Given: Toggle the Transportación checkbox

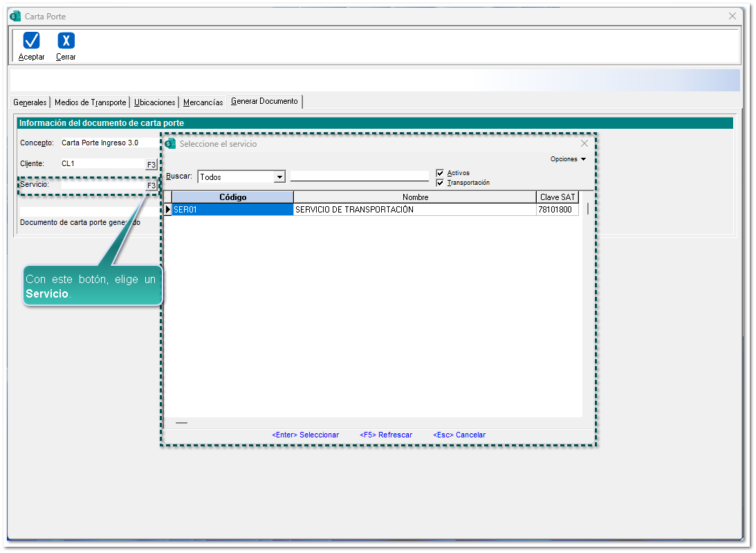Looking at the screenshot, I should click(440, 183).
